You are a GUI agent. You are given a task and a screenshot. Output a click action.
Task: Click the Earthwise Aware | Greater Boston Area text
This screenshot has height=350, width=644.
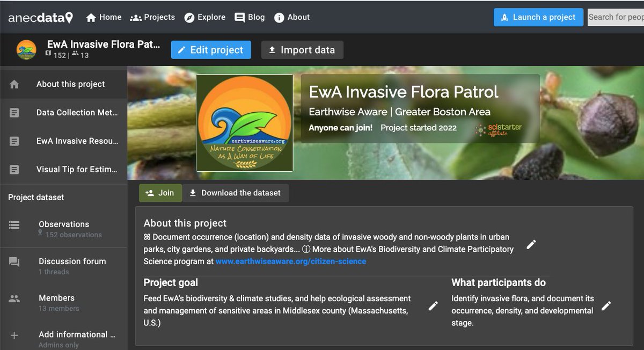point(400,112)
